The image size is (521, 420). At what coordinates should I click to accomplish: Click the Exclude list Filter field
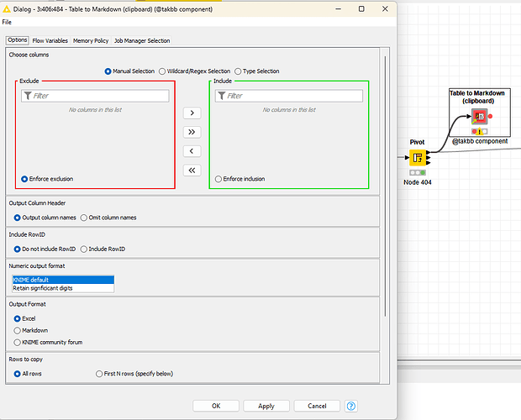click(95, 96)
